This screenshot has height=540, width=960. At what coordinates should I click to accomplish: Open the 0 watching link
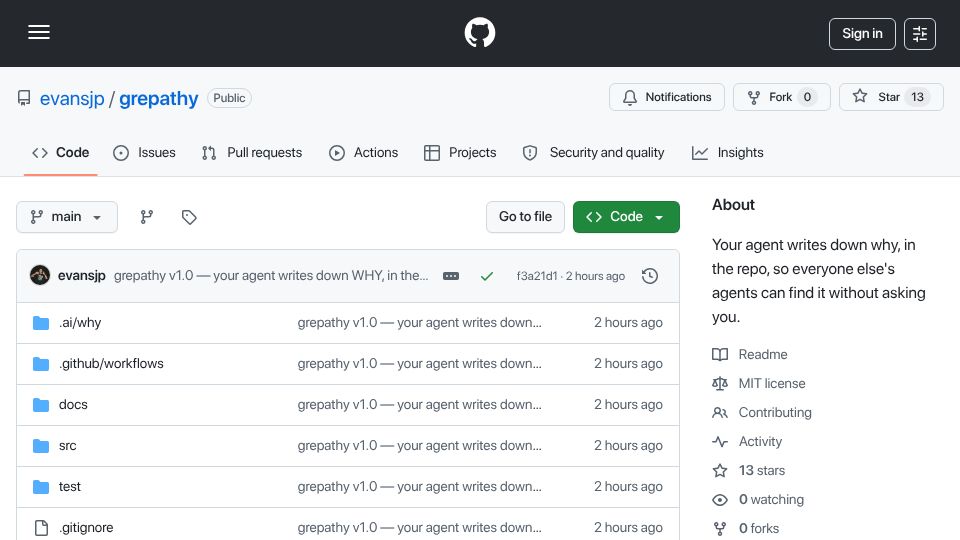[771, 500]
